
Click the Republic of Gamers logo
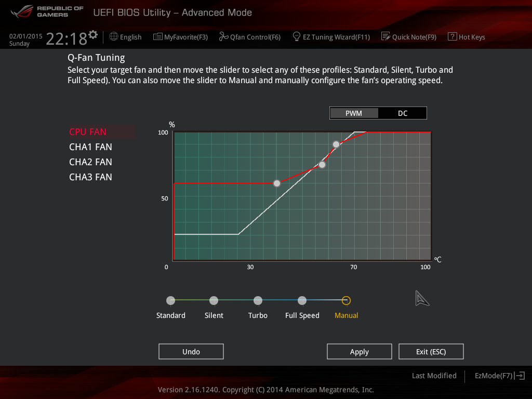(x=47, y=11)
